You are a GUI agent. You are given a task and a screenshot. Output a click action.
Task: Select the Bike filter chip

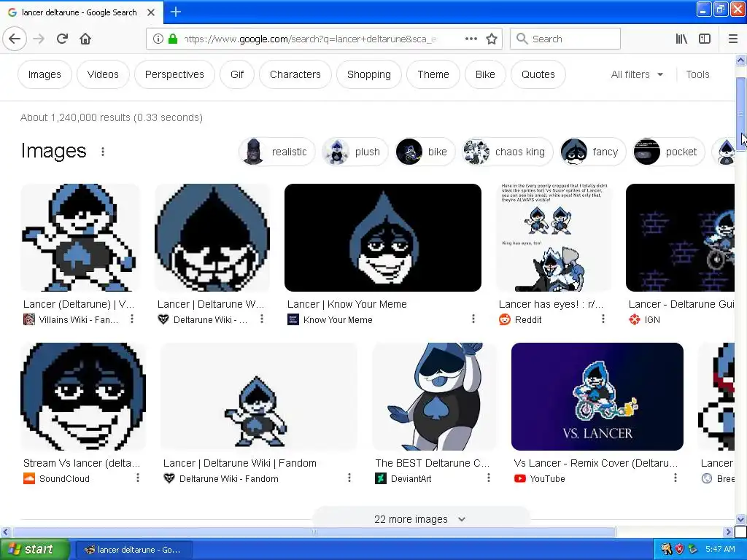(x=485, y=74)
